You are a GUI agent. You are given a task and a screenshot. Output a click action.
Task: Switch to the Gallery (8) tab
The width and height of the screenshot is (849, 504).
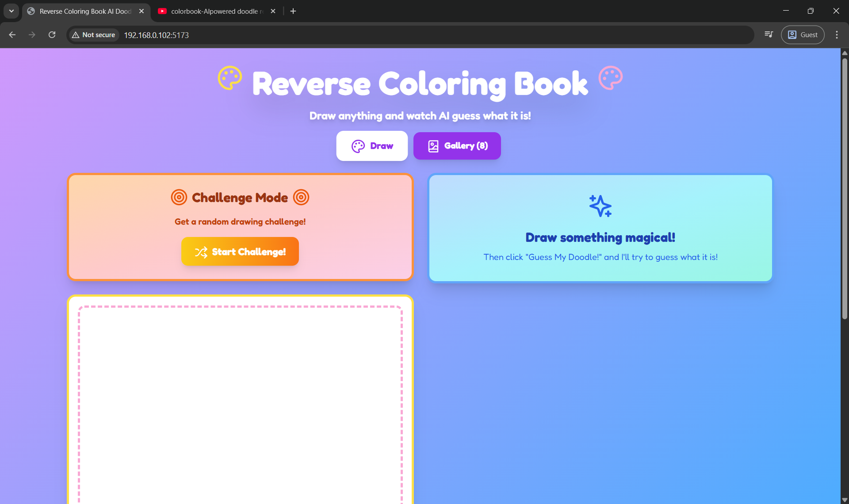pyautogui.click(x=457, y=146)
